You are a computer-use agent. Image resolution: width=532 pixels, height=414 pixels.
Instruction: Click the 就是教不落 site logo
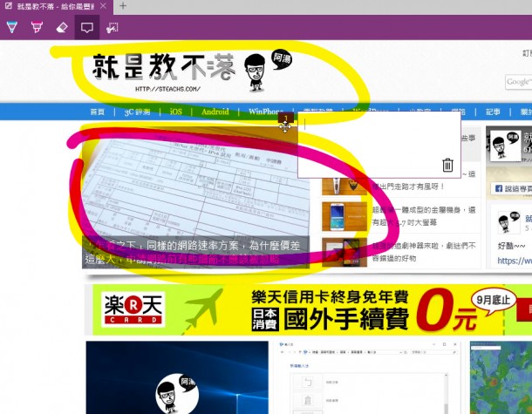(x=192, y=71)
